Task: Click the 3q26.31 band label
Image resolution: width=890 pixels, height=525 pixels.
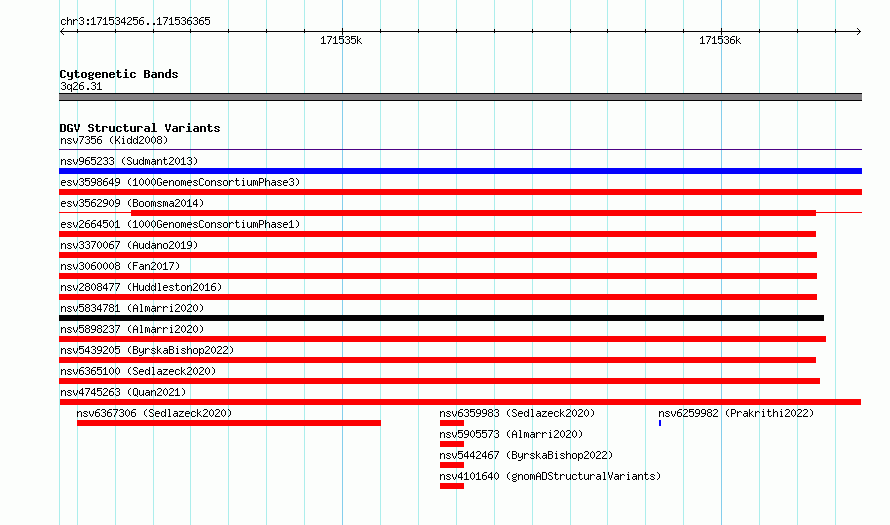Action: tap(81, 86)
